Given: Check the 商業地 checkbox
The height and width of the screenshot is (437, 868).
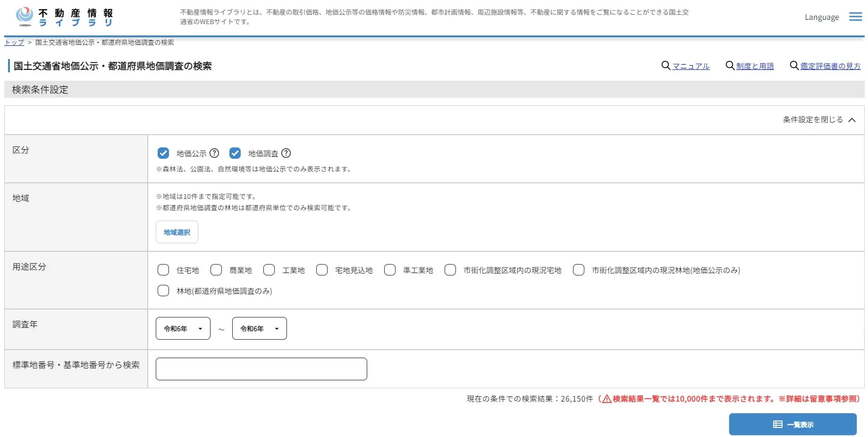Looking at the screenshot, I should [216, 270].
